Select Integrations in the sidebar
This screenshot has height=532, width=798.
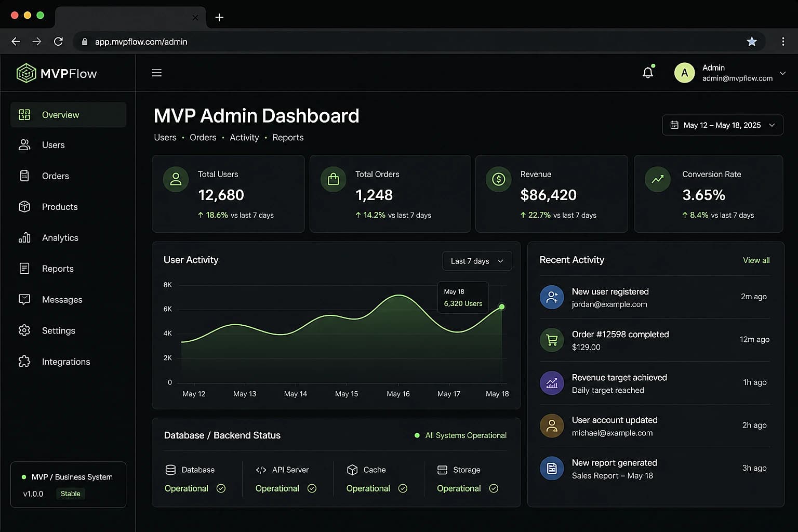(x=68, y=362)
